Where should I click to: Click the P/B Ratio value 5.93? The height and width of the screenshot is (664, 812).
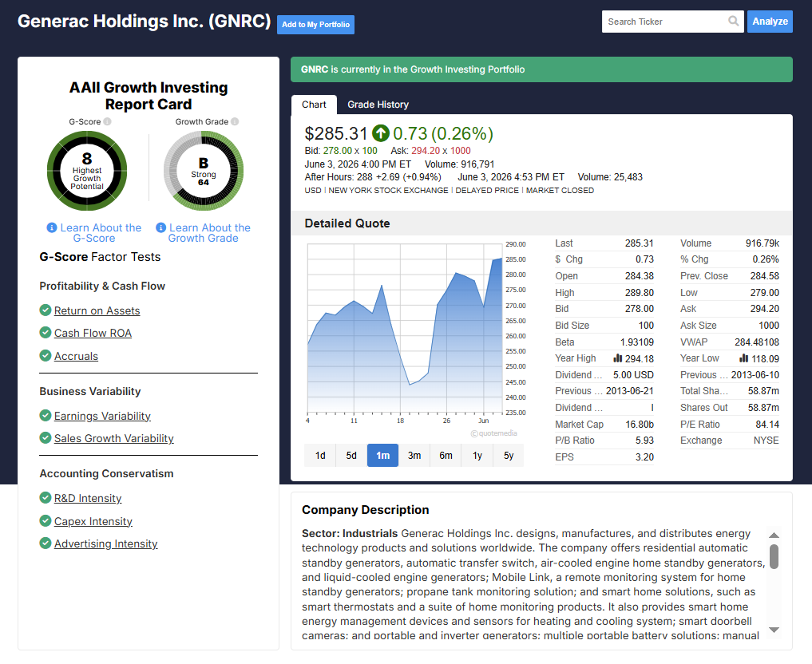click(645, 441)
